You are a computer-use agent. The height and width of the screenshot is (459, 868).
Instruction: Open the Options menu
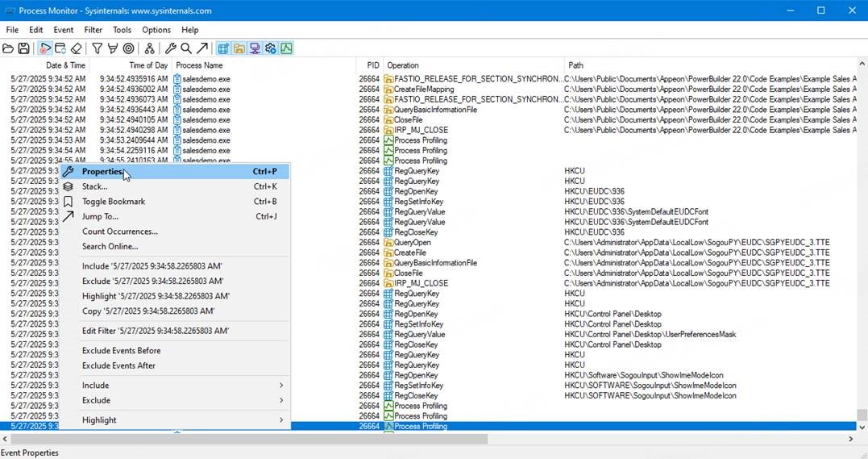[156, 30]
